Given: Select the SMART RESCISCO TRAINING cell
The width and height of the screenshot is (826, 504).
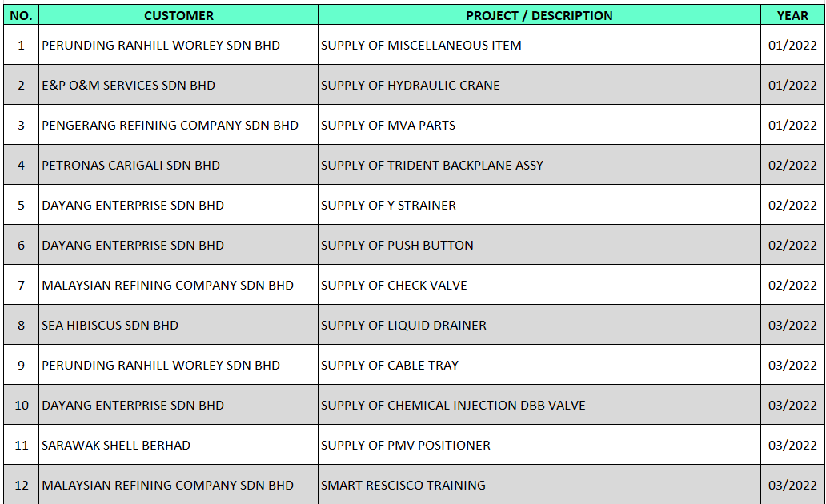Looking at the screenshot, I should 403,486.
